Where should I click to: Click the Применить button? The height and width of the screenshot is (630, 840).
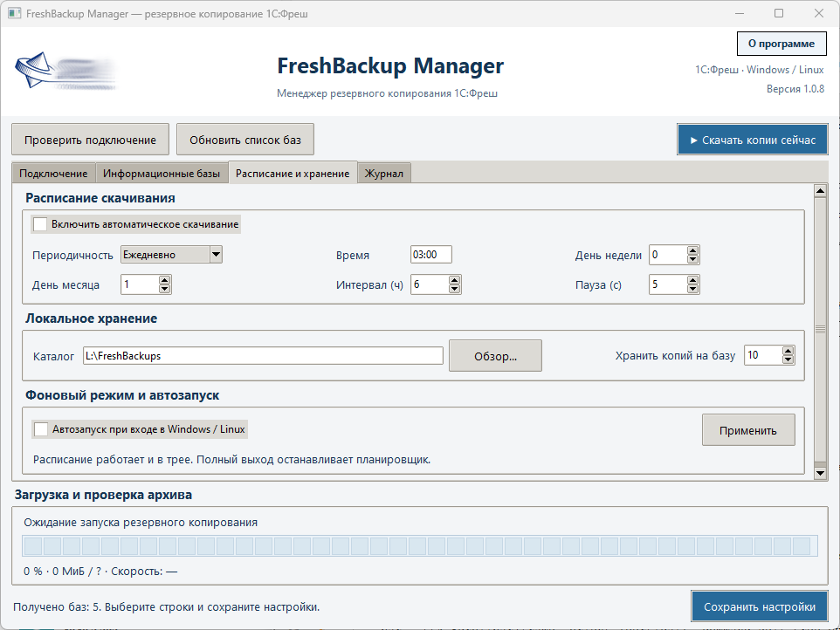[748, 430]
